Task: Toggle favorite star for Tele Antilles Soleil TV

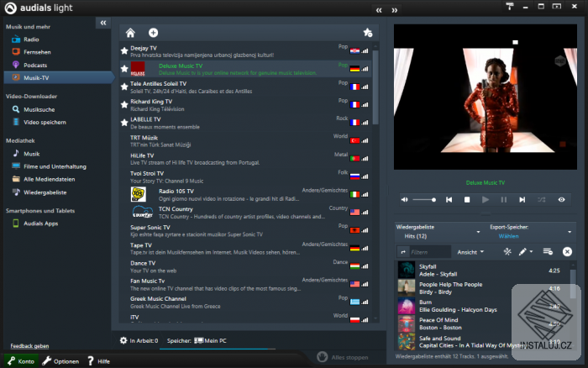Action: [x=124, y=87]
